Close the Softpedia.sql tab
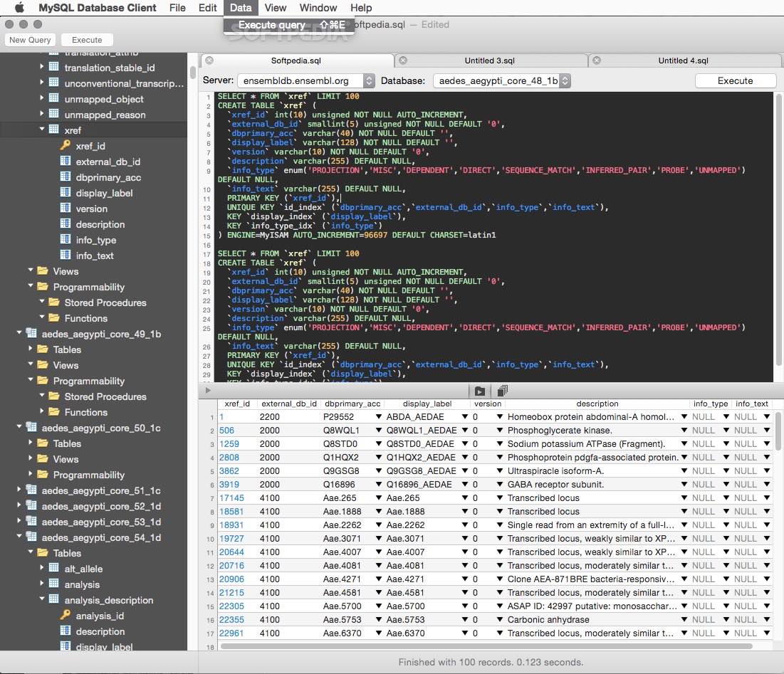This screenshot has width=784, height=674. 209,60
